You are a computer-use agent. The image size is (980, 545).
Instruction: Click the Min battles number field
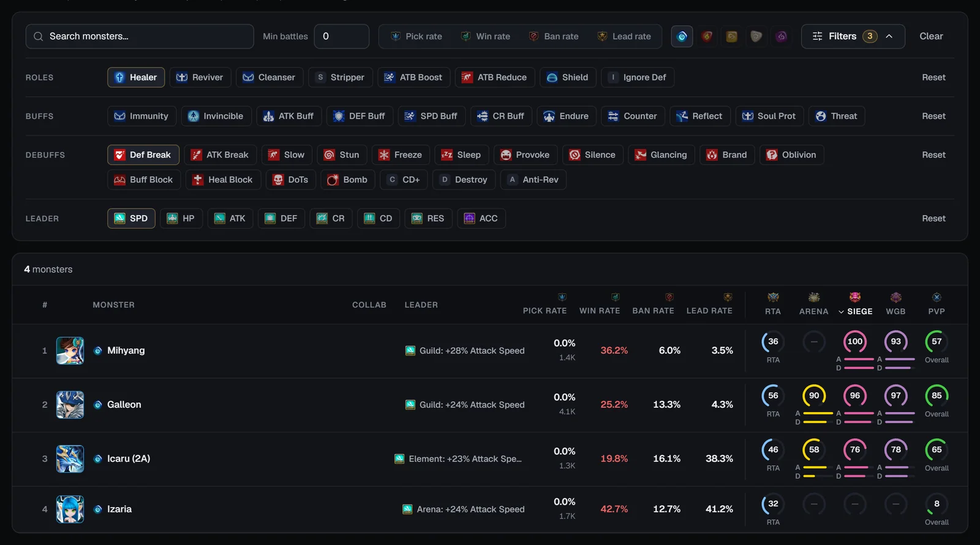342,36
